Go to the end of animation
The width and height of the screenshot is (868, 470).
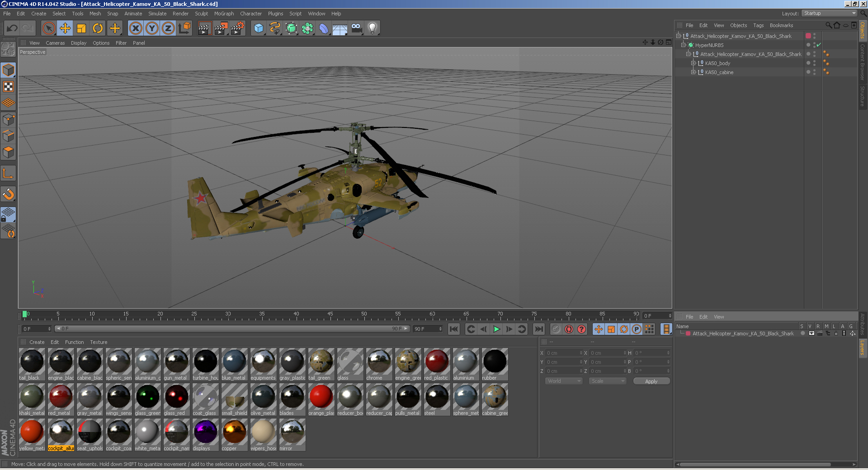click(x=539, y=329)
